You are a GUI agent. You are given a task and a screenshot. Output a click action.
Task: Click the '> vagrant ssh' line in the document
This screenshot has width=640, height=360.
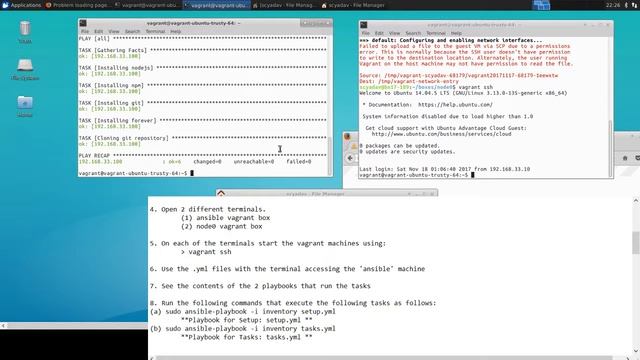click(x=206, y=252)
